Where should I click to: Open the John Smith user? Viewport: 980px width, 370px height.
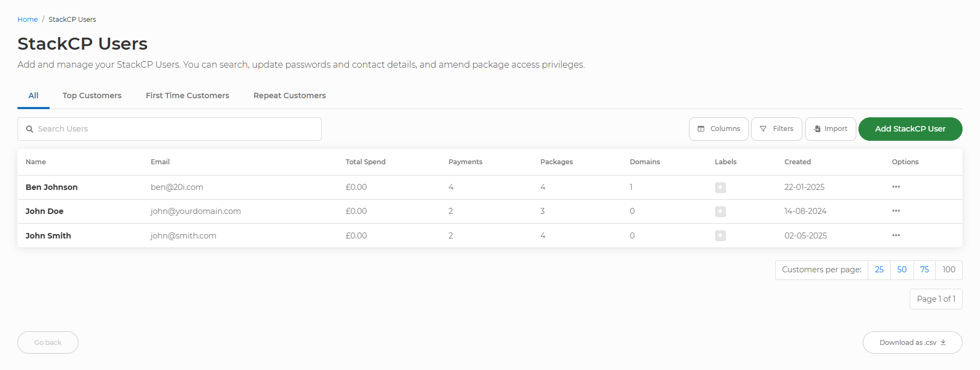click(x=48, y=236)
